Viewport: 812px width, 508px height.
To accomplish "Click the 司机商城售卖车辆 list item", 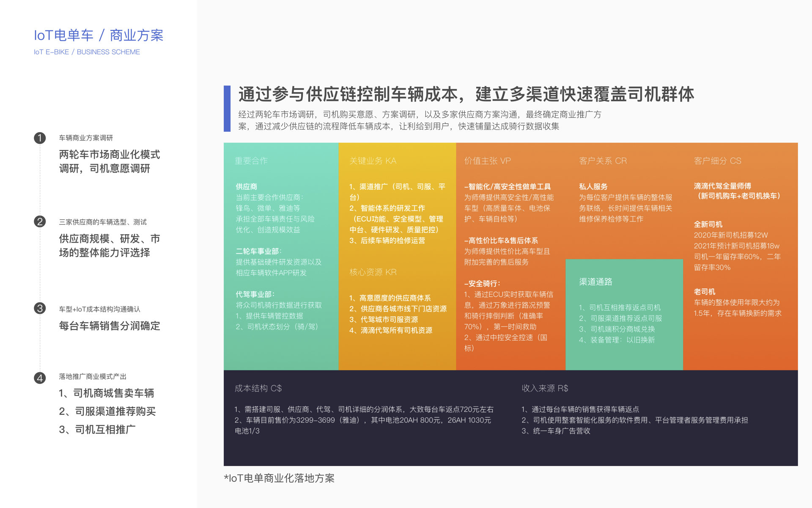I will (x=107, y=393).
